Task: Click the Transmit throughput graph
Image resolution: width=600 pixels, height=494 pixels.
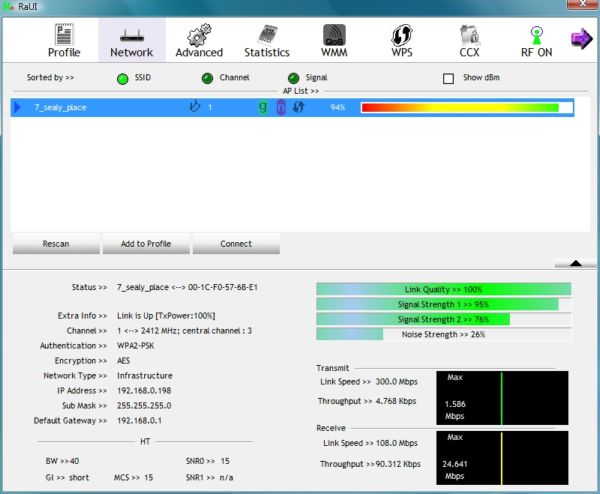Action: coord(502,398)
